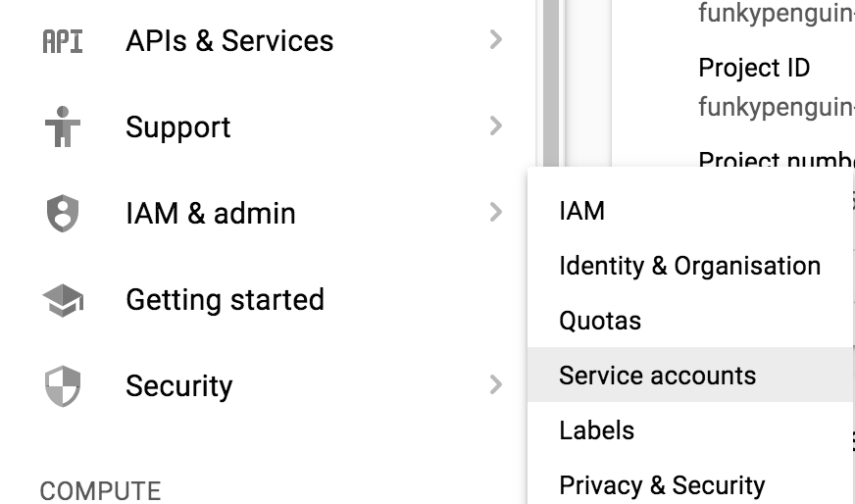Viewport: 855px width, 504px height.
Task: Click the IAM & admin shield icon
Action: [x=63, y=214]
